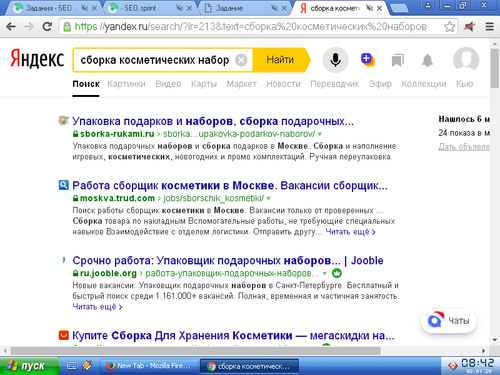Click the vertical scrollbar down arrow

[x=495, y=340]
